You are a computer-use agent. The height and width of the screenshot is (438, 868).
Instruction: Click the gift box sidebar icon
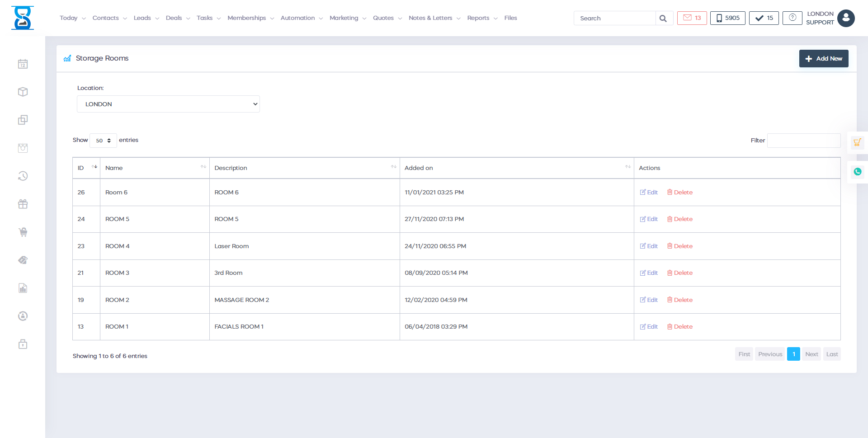pyautogui.click(x=23, y=204)
